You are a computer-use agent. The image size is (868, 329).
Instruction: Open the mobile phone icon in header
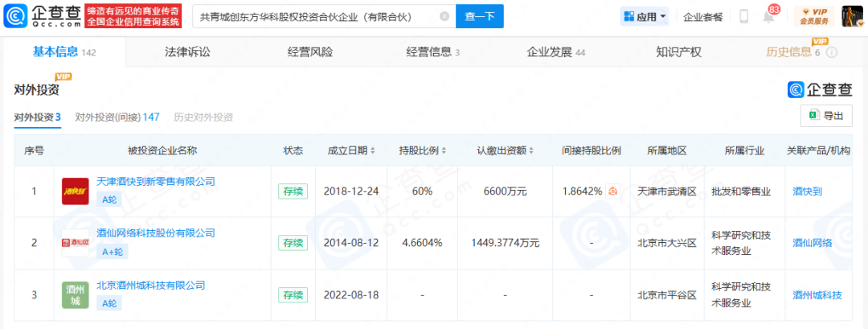[x=743, y=17]
